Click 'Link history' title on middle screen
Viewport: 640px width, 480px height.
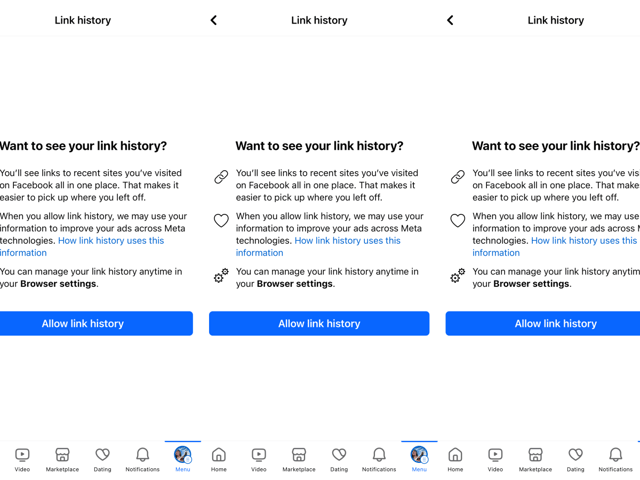click(x=319, y=20)
